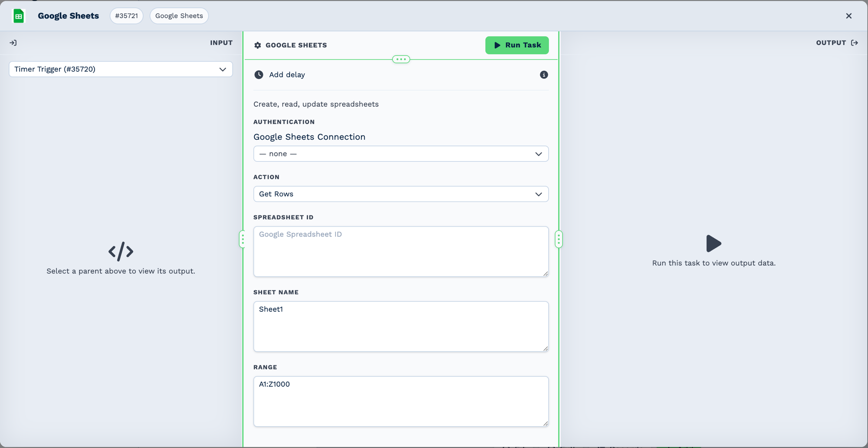
Task: Click the right vertical dots resize handle
Action: pos(559,239)
